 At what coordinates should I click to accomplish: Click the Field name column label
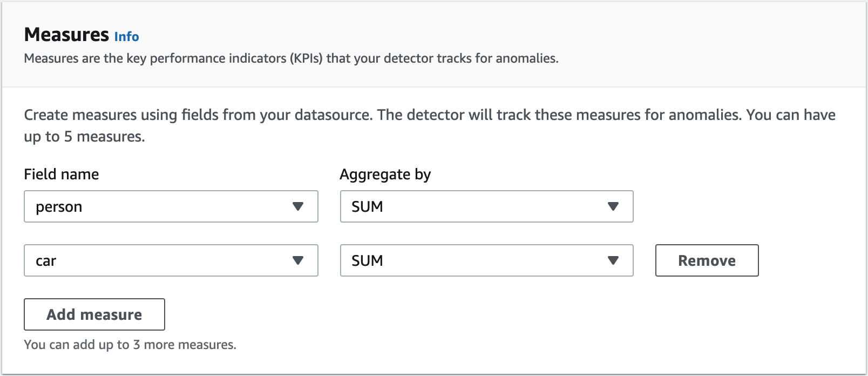point(62,174)
